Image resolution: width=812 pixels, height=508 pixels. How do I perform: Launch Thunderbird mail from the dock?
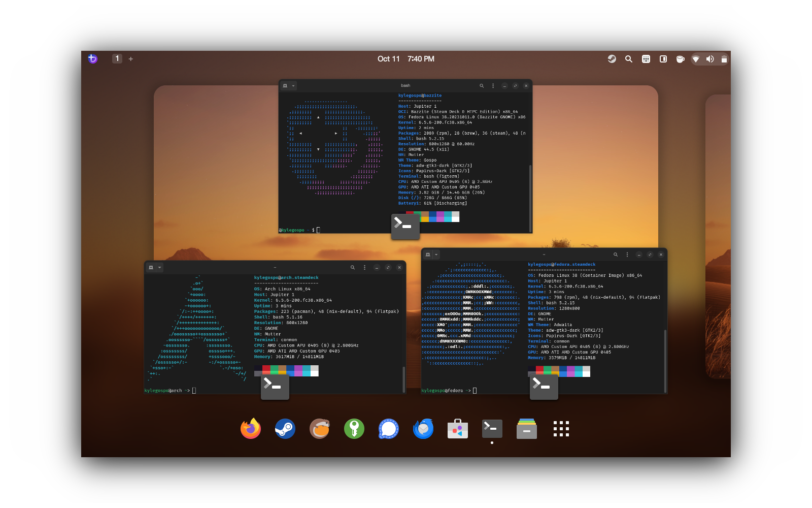click(x=423, y=429)
